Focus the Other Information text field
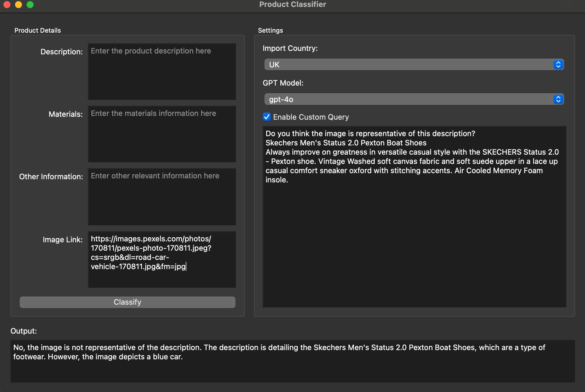Image resolution: width=585 pixels, height=392 pixels. (162, 197)
